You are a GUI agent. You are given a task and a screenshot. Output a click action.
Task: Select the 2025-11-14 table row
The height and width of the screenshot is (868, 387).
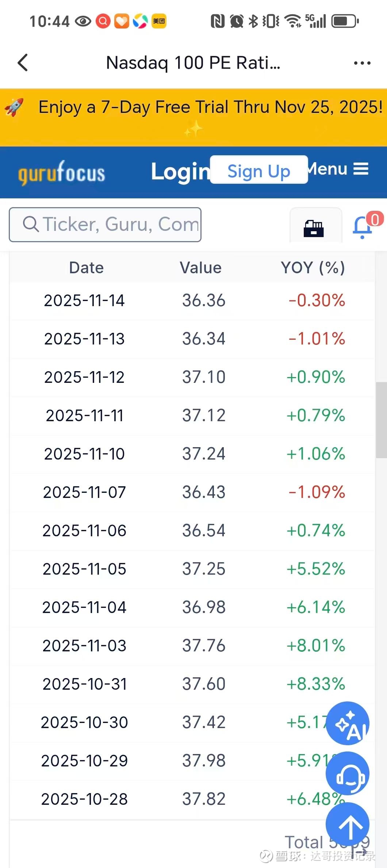(193, 301)
